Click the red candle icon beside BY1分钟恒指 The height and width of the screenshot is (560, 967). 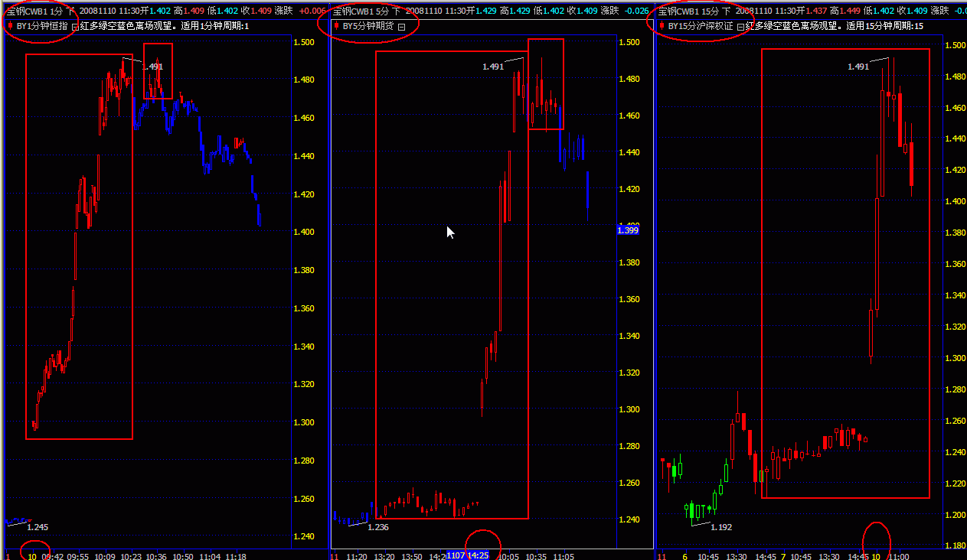9,25
